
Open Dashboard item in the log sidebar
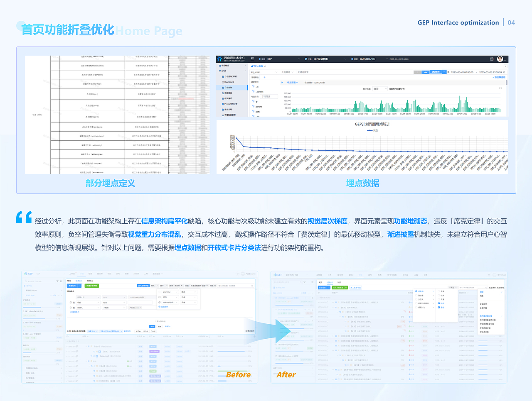click(x=228, y=82)
